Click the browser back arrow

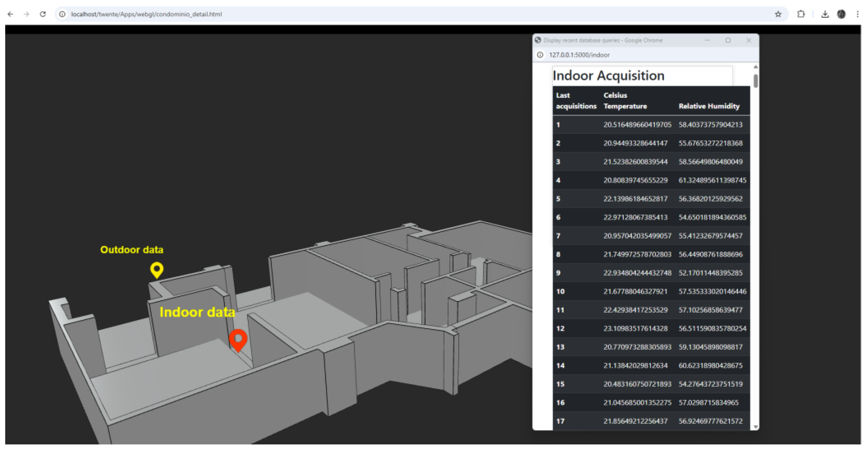(10, 14)
